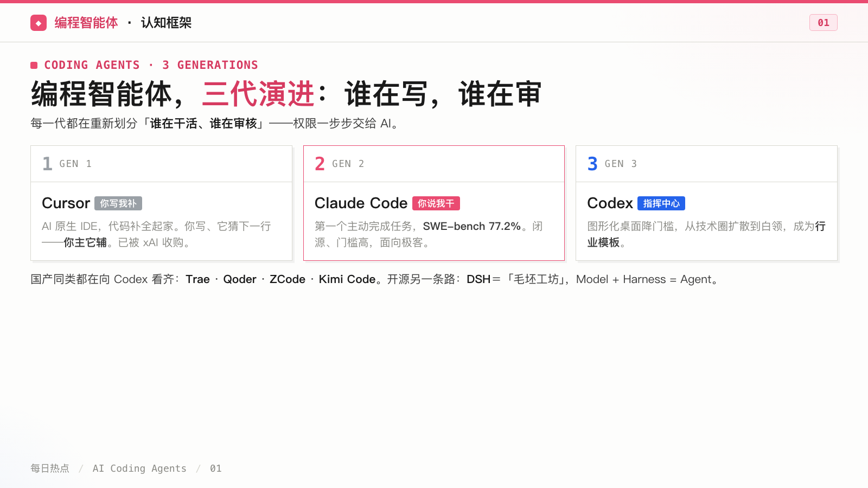
Task: Select the 谁在干活、谁在审核 subtitle phrase
Action: (x=203, y=124)
